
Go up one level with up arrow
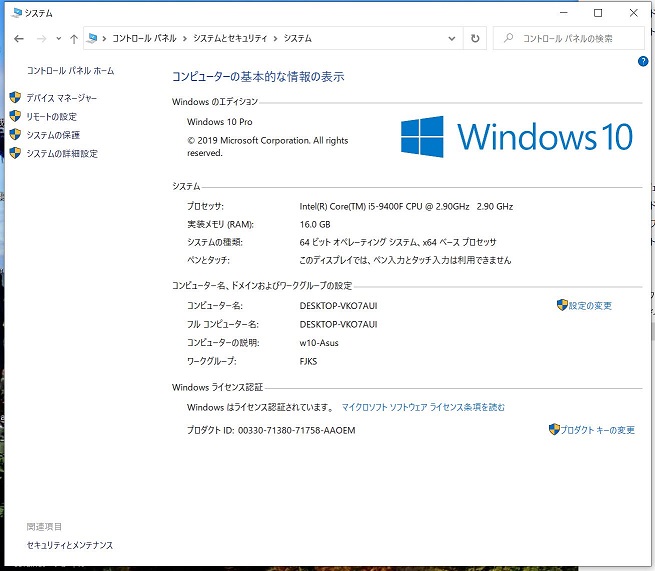click(x=74, y=39)
